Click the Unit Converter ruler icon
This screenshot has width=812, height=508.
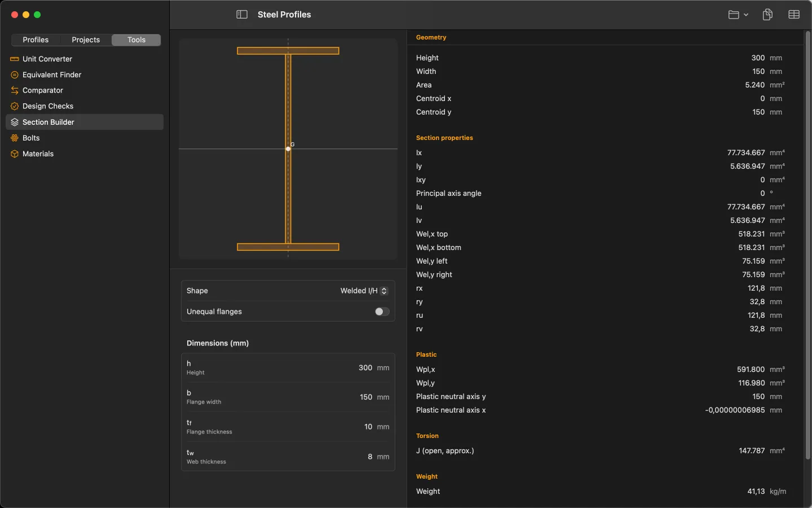(x=15, y=59)
